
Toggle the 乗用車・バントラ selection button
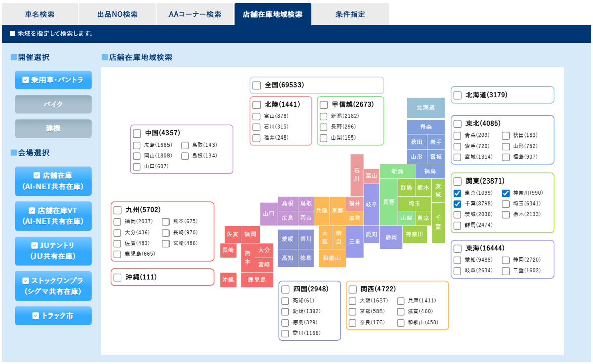(x=53, y=80)
